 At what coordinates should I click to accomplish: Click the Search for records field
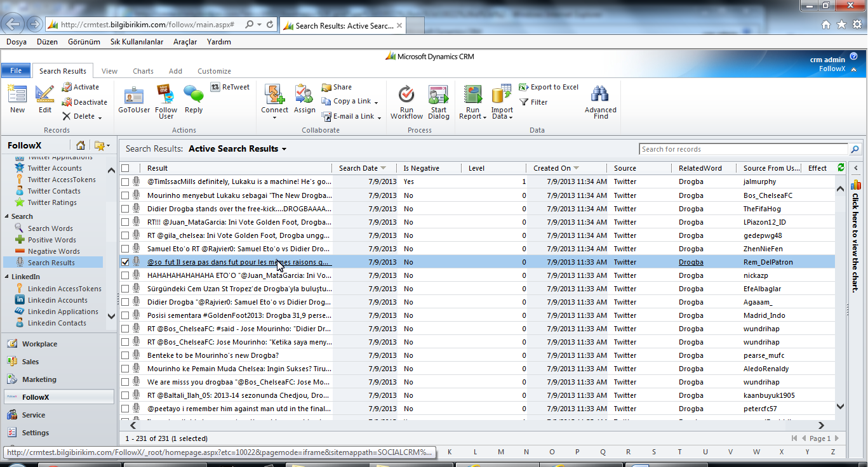point(744,149)
